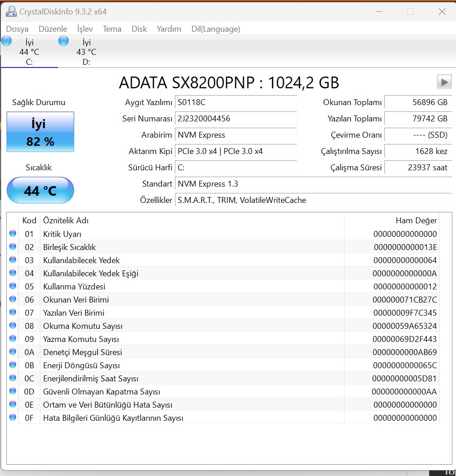Click the Aktarım Kipi PCIe 3.0 x4 field
The height and width of the screenshot is (476, 456).
click(236, 151)
